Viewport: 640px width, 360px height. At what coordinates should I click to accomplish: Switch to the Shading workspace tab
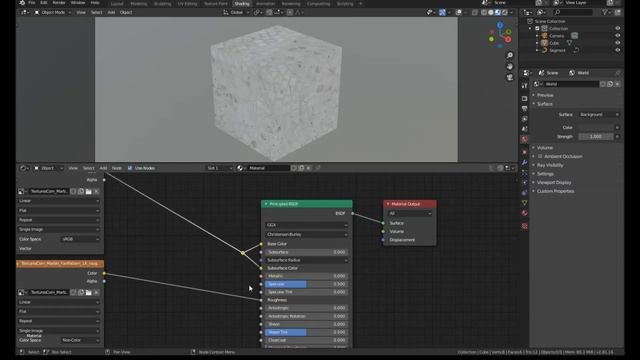[242, 4]
